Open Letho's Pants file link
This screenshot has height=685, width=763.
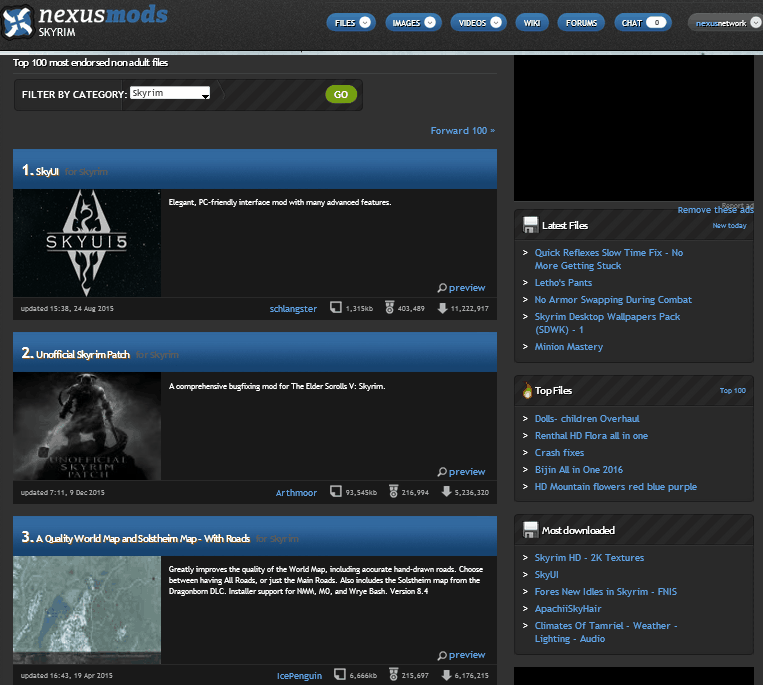coord(563,283)
